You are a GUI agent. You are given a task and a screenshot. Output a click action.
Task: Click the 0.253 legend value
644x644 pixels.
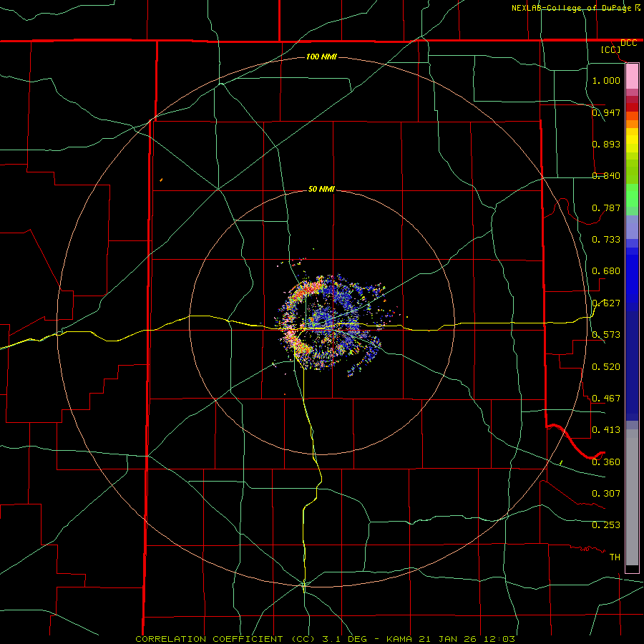pyautogui.click(x=606, y=525)
